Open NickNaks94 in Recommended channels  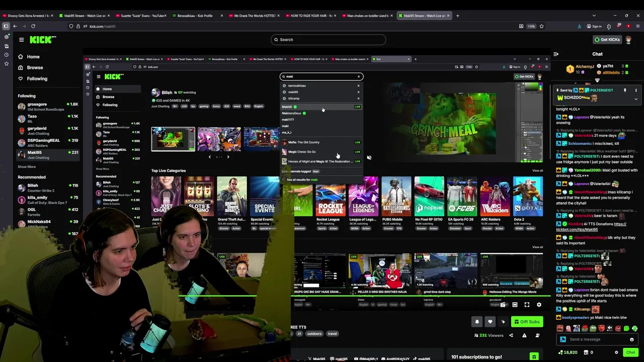click(x=48, y=224)
